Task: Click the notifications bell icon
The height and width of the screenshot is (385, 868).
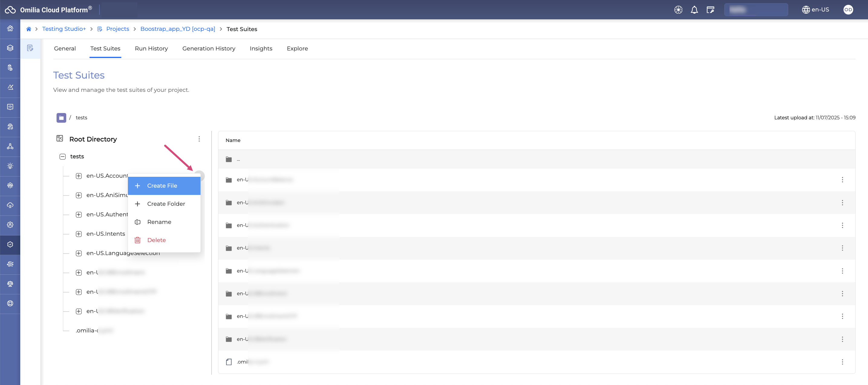Action: click(x=694, y=10)
